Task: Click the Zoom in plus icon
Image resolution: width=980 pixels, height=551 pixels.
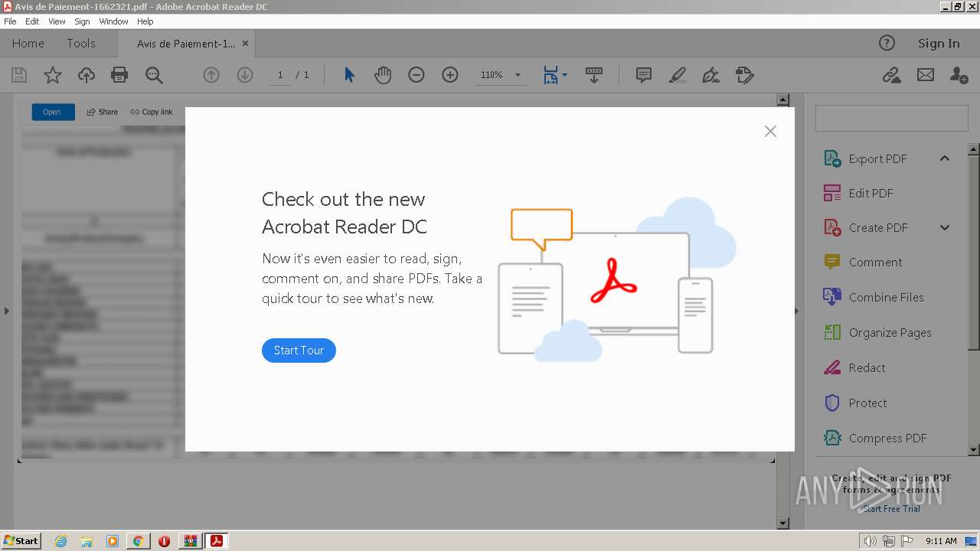Action: [x=450, y=75]
